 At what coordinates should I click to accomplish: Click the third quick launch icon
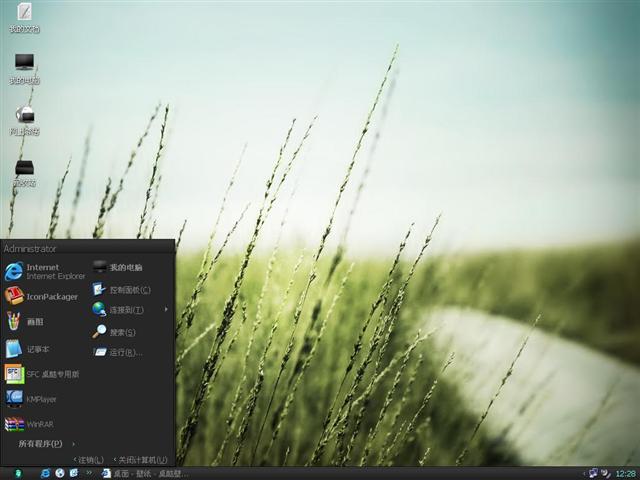74,473
